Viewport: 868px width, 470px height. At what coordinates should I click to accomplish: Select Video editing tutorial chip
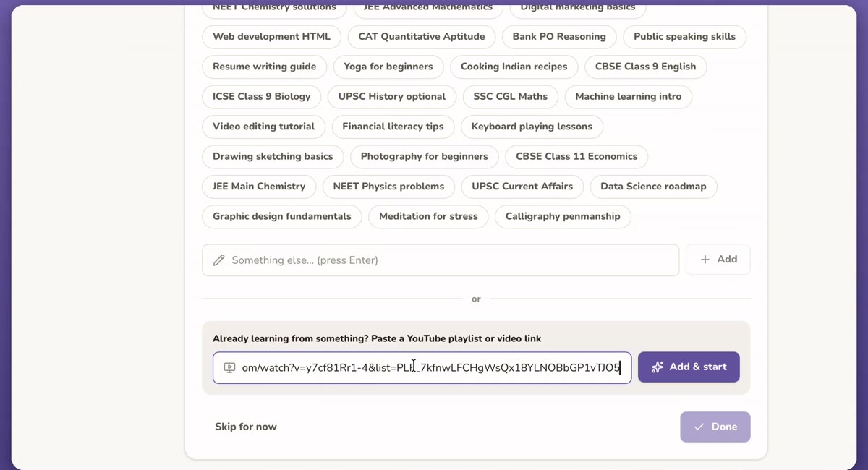264,127
